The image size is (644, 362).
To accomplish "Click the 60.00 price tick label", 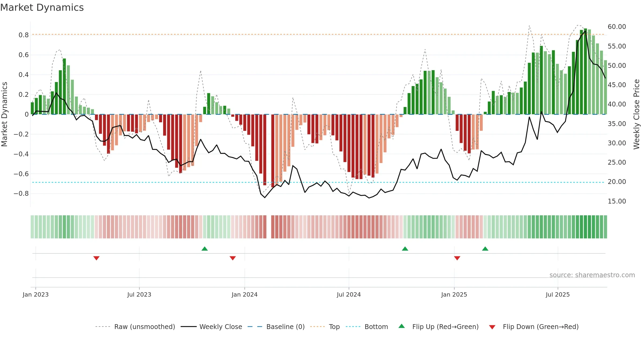I will [617, 27].
